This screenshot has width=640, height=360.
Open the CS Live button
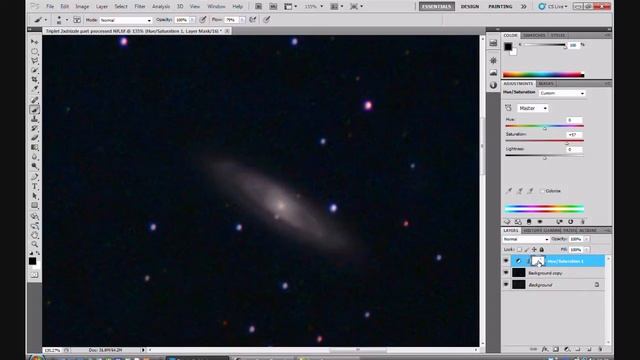[553, 7]
